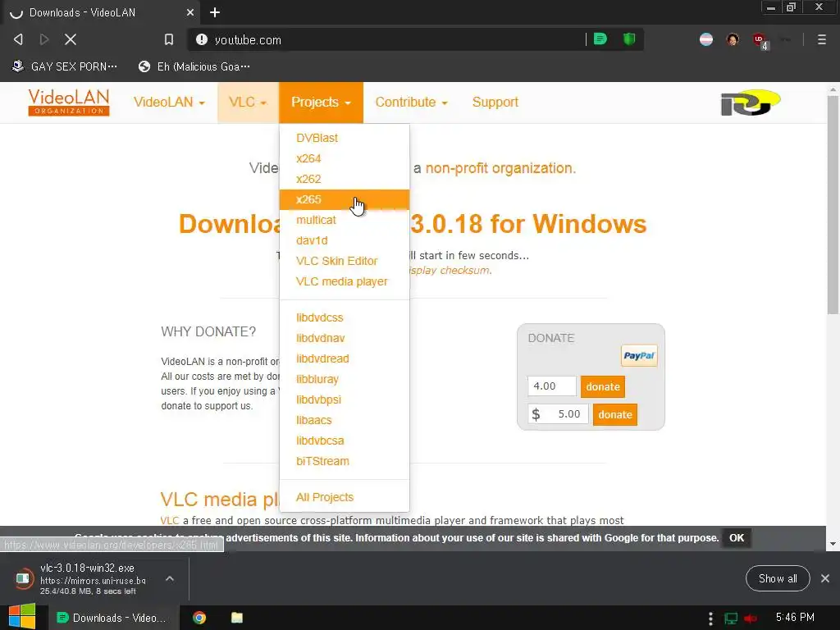Select libdvbcsa from Projects menu
Screen dimensions: 840x630
(345, 441)
